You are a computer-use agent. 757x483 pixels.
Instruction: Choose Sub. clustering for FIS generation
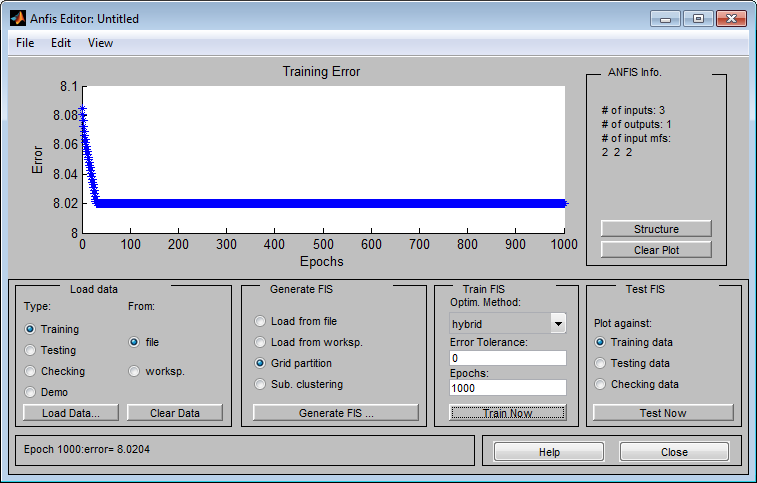(261, 384)
